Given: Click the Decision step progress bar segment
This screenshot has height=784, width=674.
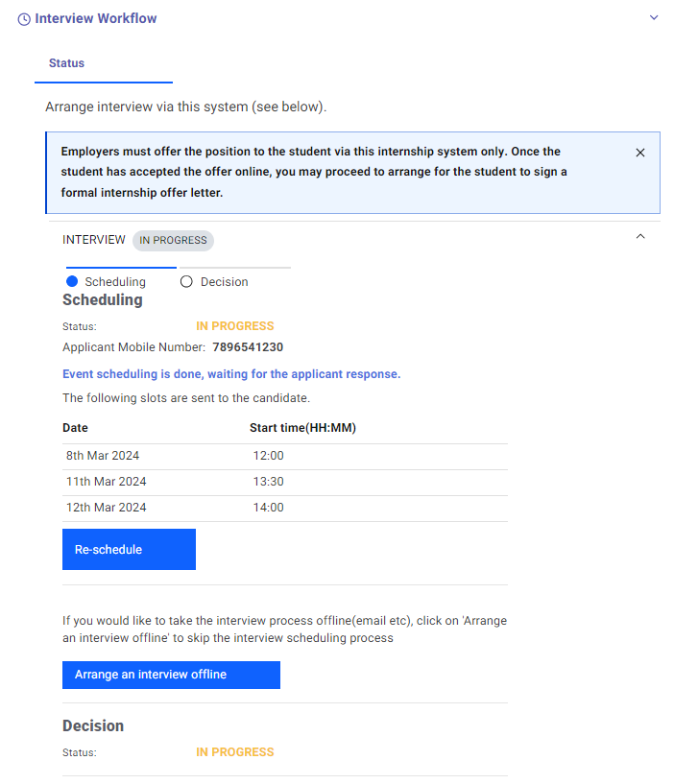Looking at the screenshot, I should pyautogui.click(x=234, y=267).
